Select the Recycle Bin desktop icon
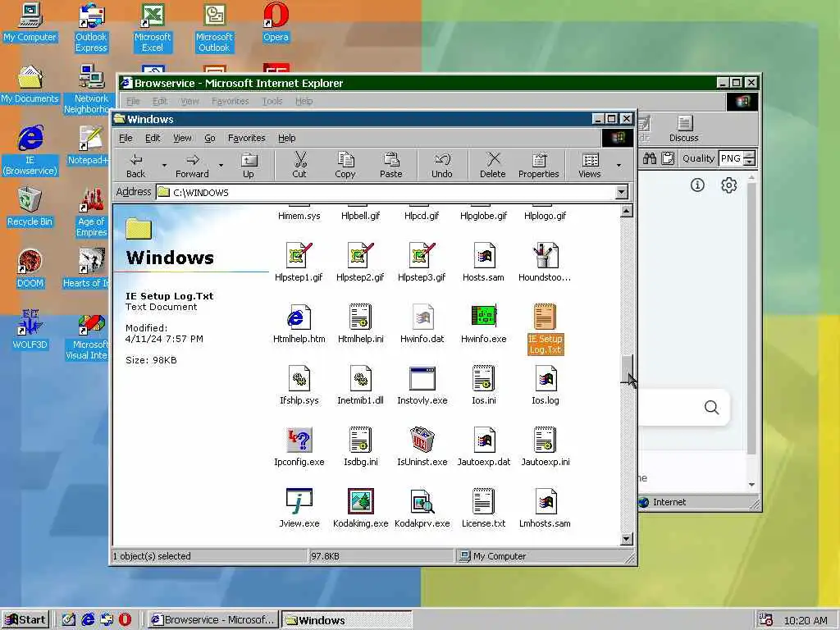The width and height of the screenshot is (840, 630). click(30, 208)
